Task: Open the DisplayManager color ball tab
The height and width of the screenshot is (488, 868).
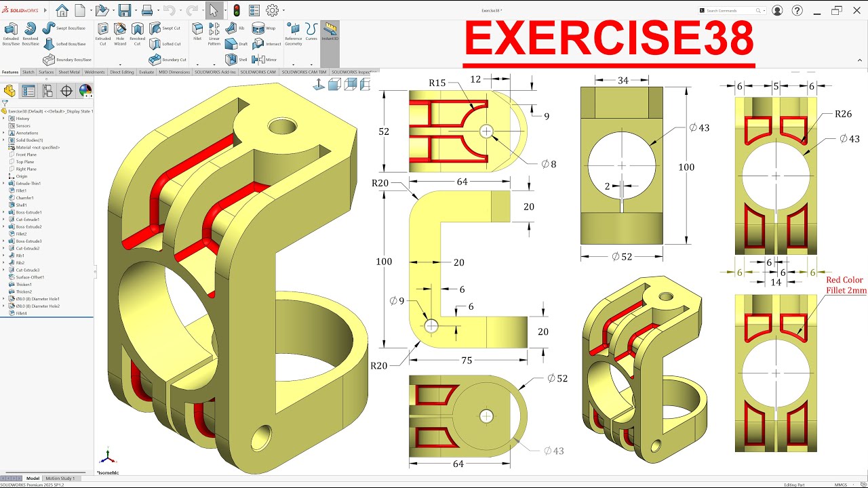Action: click(x=85, y=91)
